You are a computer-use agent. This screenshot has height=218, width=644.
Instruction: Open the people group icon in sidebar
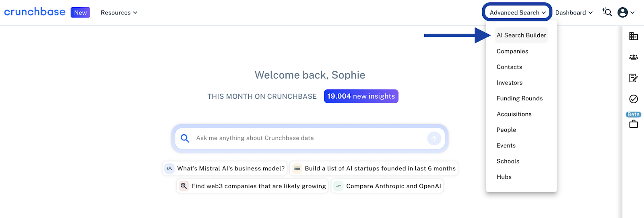[634, 57]
